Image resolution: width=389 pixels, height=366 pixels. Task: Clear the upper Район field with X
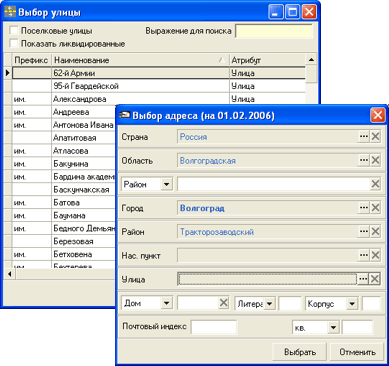(375, 184)
